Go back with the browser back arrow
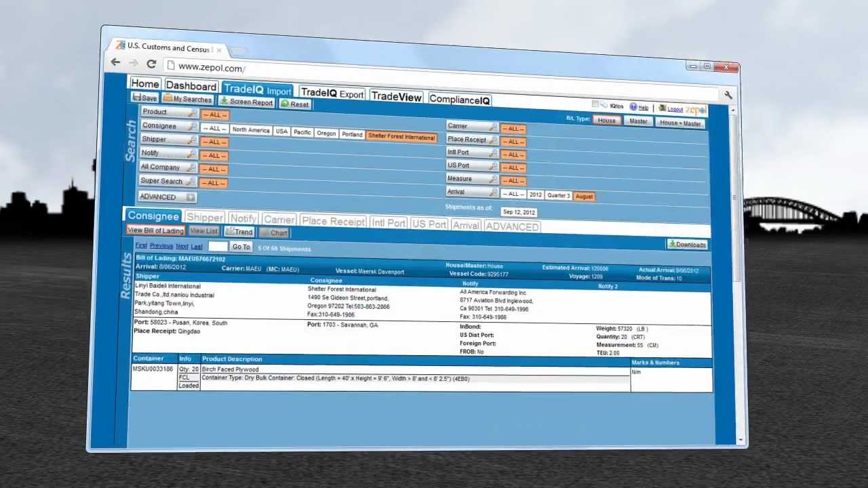 (115, 62)
